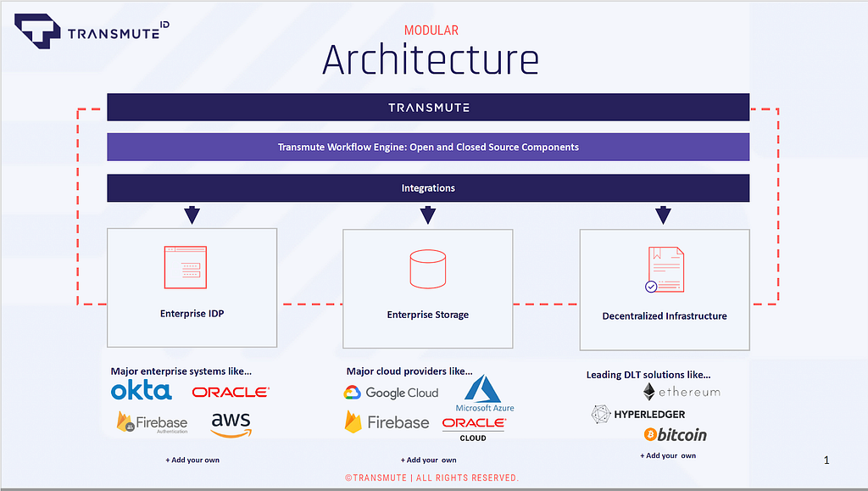Viewport: 868px width, 491px height.
Task: Click 'Leading DLT solutions like...' text
Action: point(648,375)
